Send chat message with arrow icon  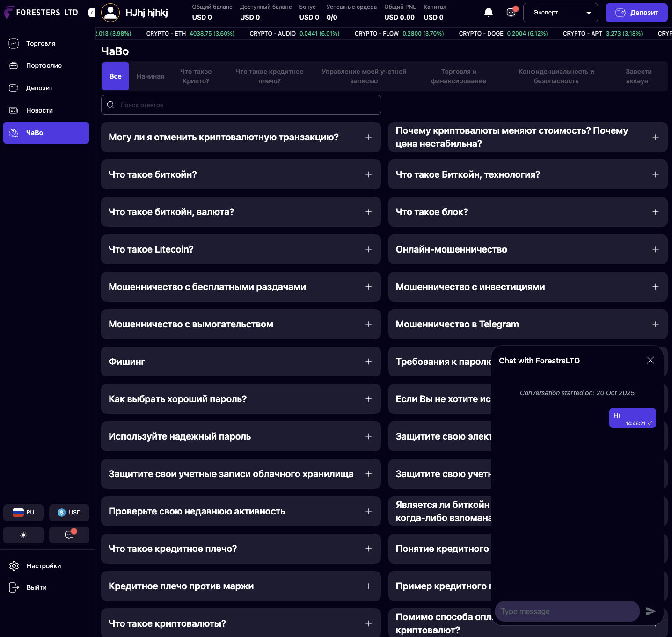click(x=650, y=611)
